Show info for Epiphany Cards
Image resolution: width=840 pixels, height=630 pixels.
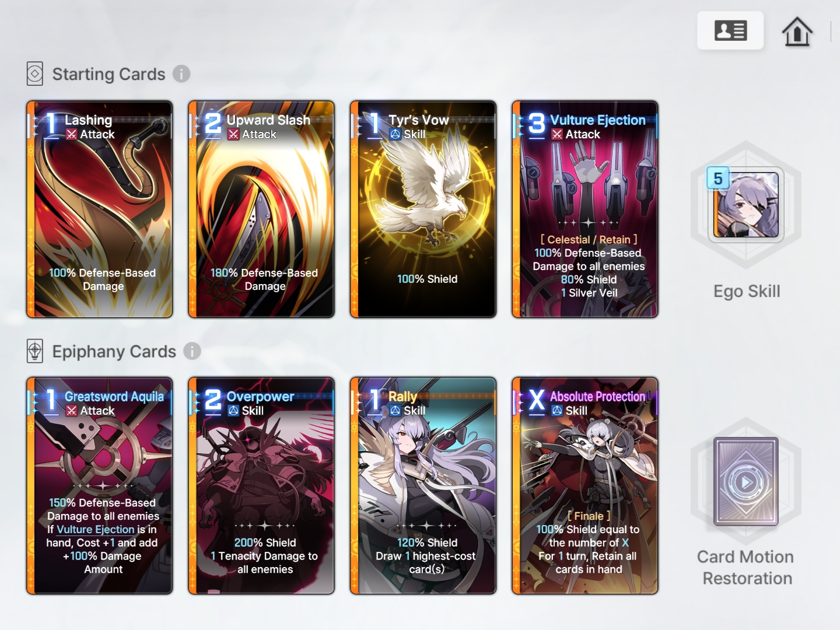192,351
